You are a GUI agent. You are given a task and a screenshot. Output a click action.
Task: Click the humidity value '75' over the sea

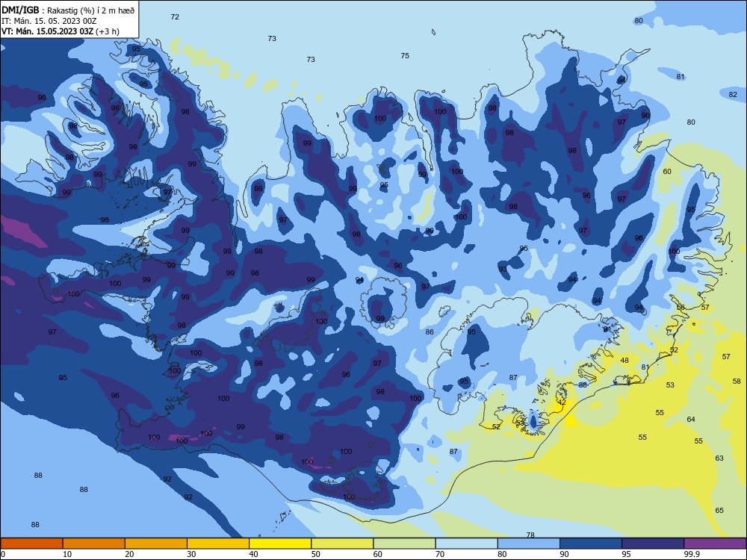point(405,56)
